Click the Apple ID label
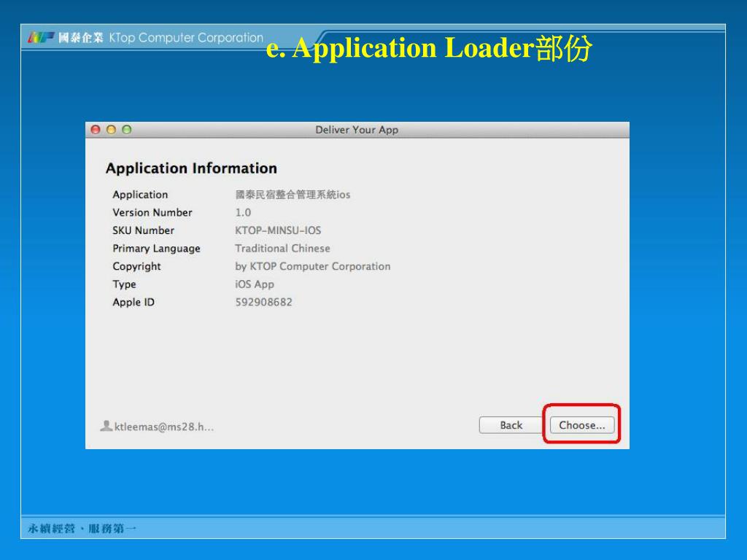Viewport: 747px width, 560px height. 133,303
